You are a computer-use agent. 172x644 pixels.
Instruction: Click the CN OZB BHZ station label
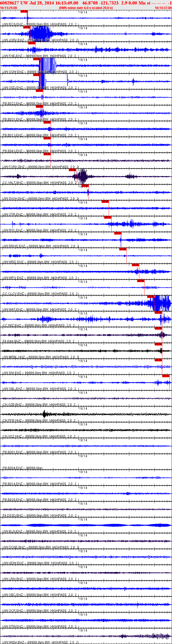point(39,405)
